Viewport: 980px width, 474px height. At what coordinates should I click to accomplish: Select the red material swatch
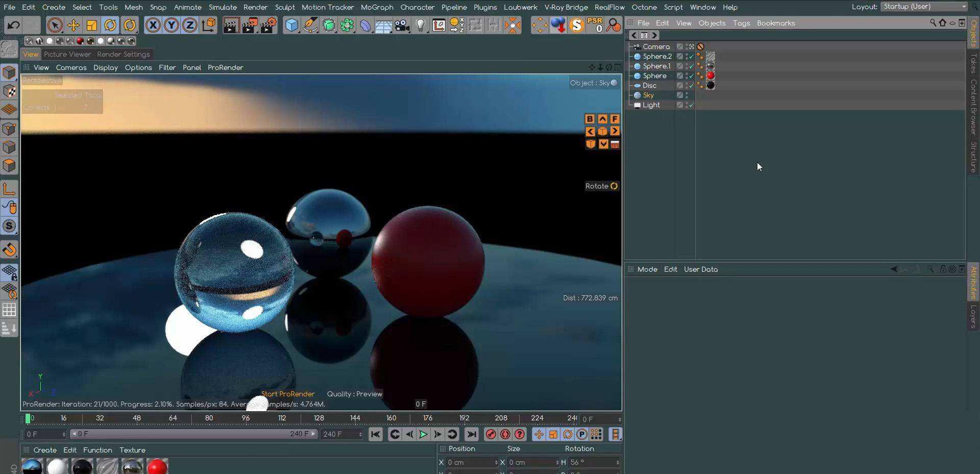pyautogui.click(x=157, y=466)
